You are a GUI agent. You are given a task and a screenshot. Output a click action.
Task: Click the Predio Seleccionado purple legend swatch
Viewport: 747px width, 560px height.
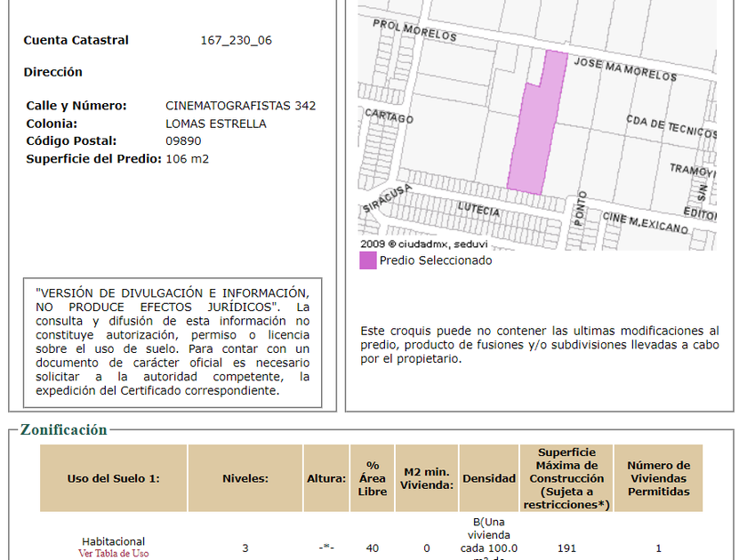click(x=367, y=260)
